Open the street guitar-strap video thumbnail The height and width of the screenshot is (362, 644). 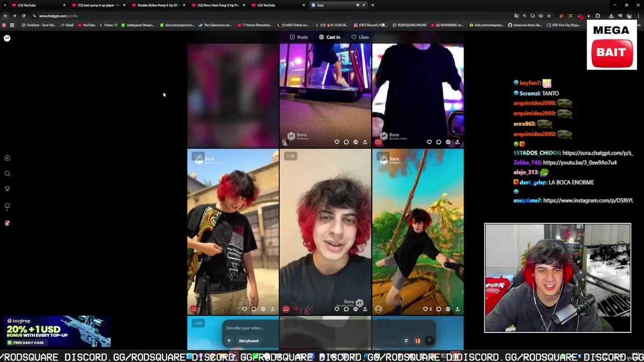coord(233,232)
